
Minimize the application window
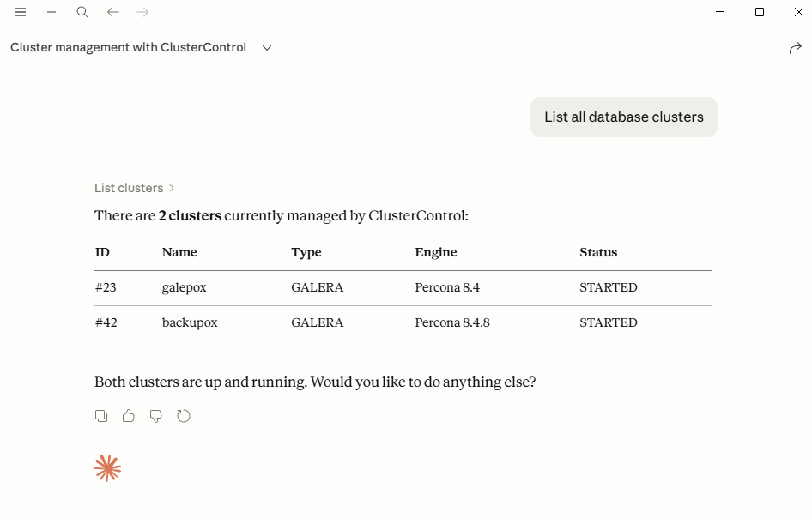[x=720, y=12]
